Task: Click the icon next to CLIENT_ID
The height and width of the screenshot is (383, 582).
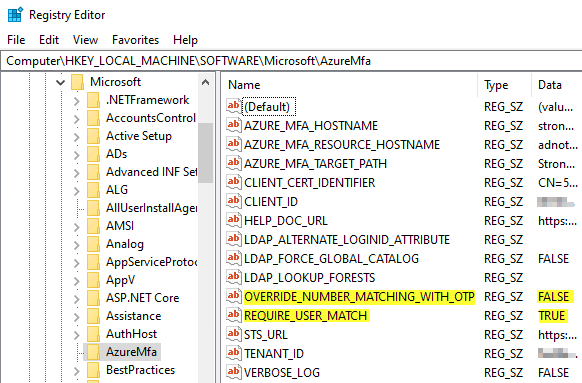Action: (x=233, y=201)
